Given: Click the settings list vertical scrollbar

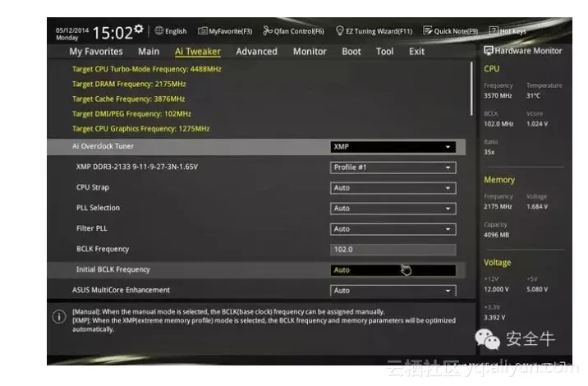Looking at the screenshot, I should click(471, 89).
